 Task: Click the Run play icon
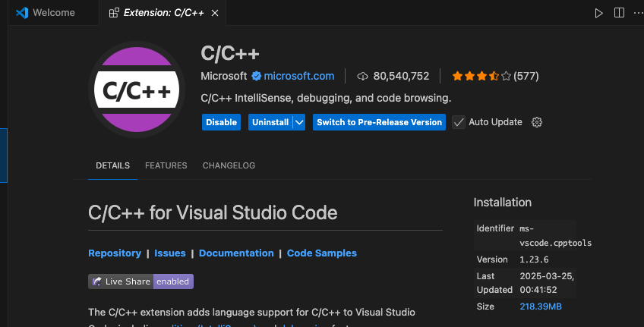[599, 13]
